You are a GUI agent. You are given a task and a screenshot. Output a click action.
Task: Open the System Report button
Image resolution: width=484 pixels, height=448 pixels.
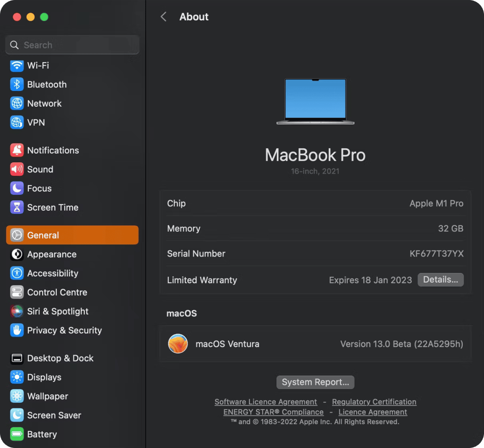tap(315, 382)
